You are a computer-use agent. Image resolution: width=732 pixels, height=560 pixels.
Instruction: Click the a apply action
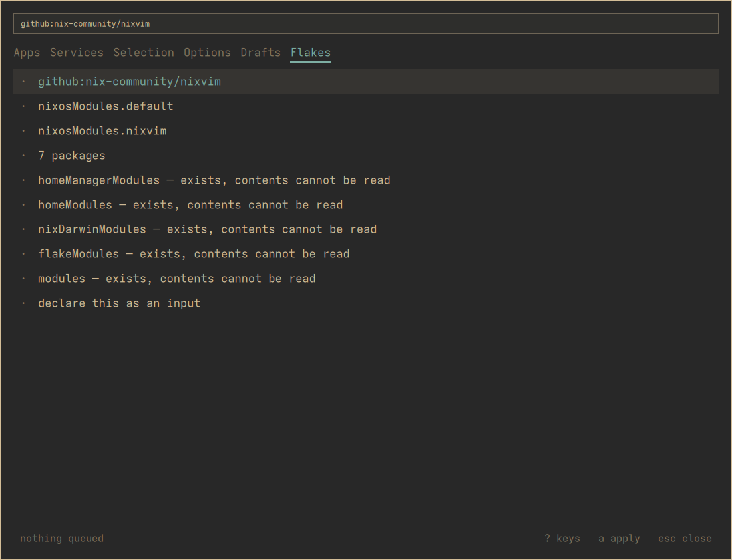click(619, 539)
